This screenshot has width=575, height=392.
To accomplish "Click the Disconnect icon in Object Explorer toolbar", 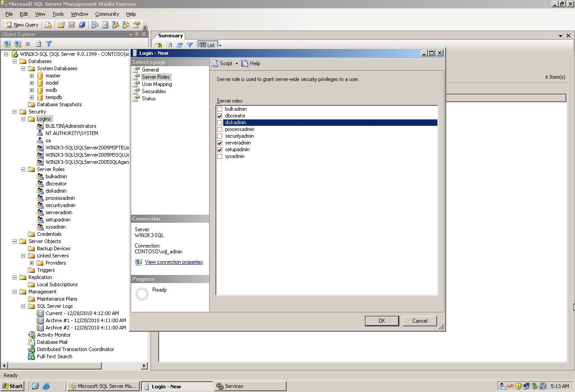I will [x=17, y=44].
